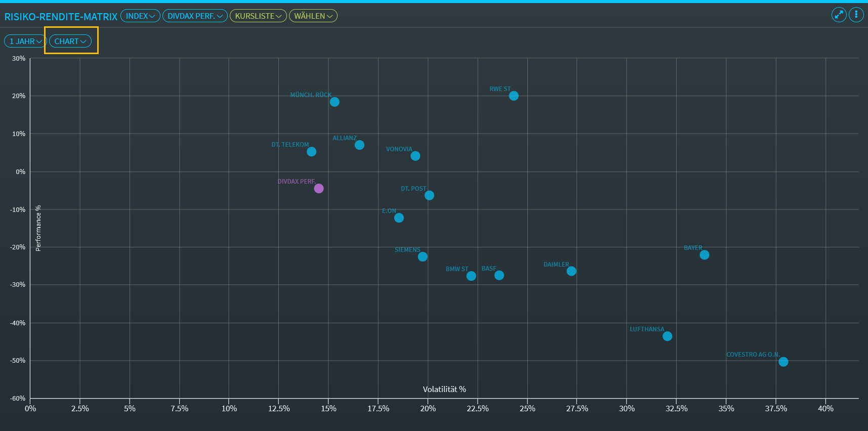The image size is (868, 431).
Task: Expand the DIVDAX PERF. dropdown
Action: coord(195,16)
